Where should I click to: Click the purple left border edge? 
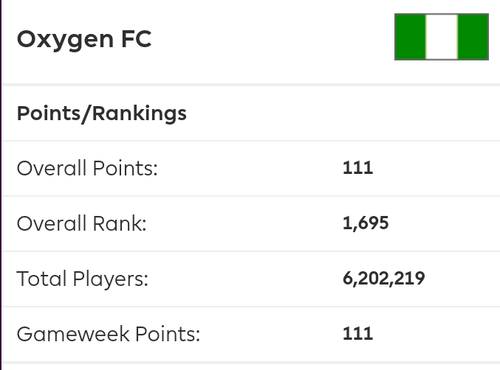(1, 185)
